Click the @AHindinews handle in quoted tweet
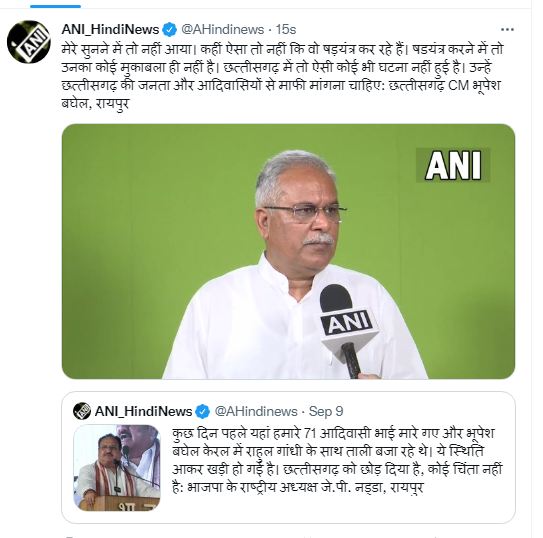Screen dimensions: 543x538 256,411
